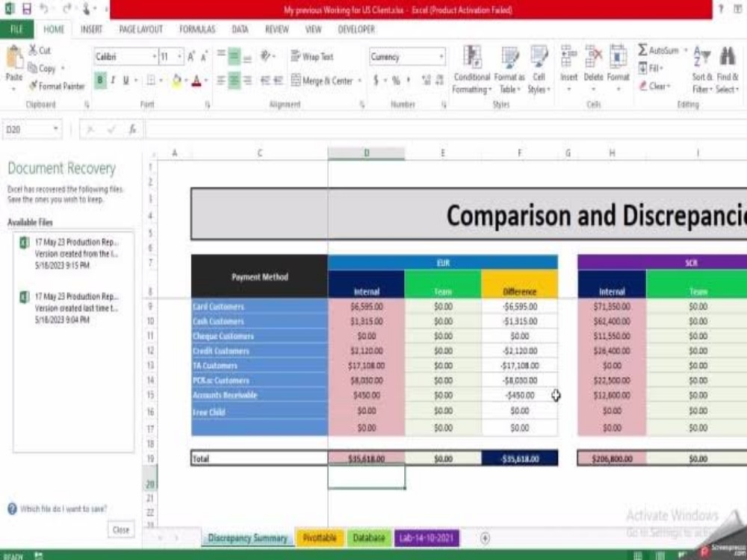Click the Accounting dollar format icon
747x560 pixels.
[376, 81]
